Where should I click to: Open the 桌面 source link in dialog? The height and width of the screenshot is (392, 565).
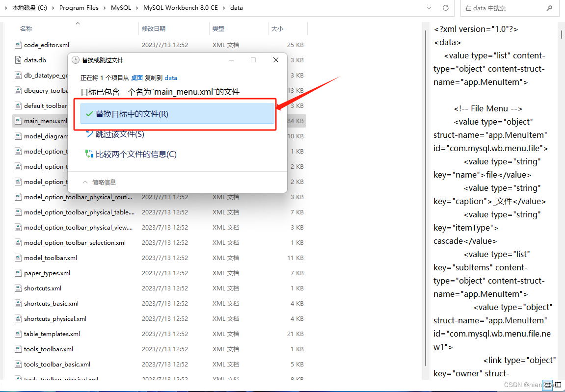(137, 78)
